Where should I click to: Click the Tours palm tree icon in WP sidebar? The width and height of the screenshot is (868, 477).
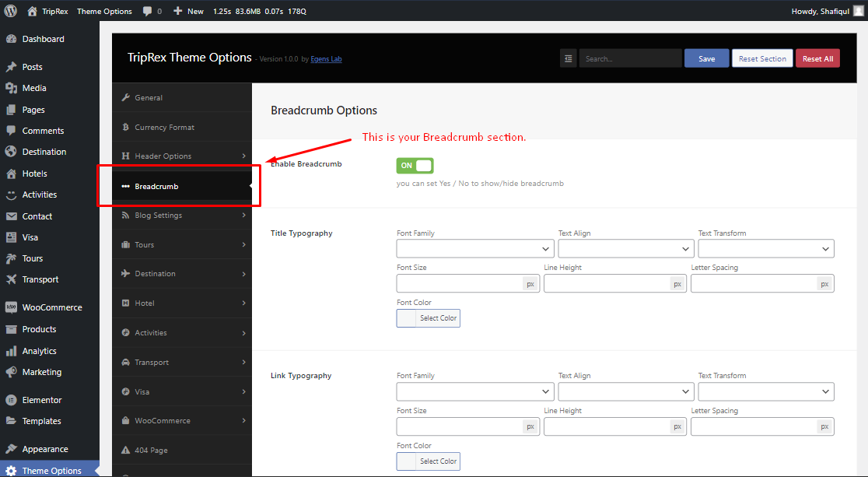pyautogui.click(x=11, y=258)
